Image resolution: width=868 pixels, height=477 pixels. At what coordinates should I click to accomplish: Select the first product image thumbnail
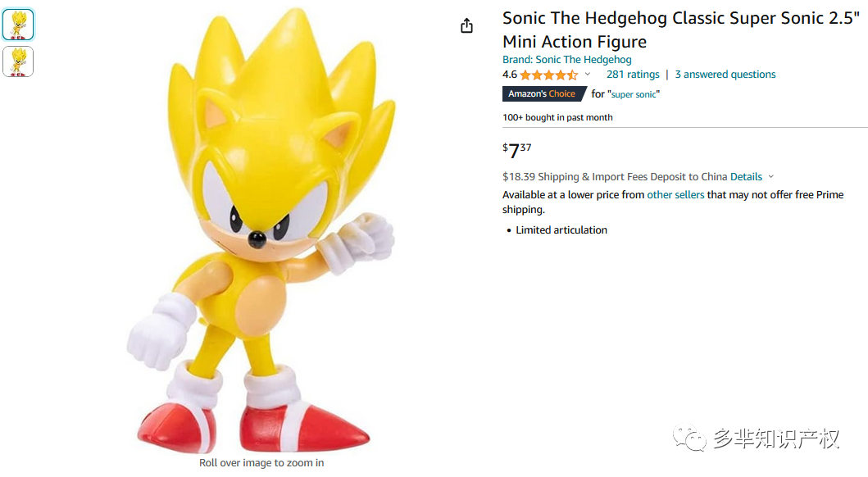pyautogui.click(x=18, y=25)
